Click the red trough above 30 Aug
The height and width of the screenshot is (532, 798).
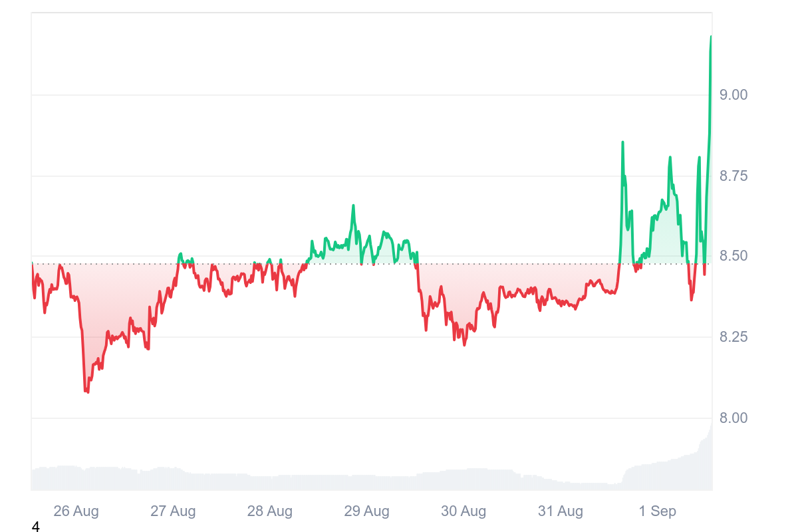click(x=464, y=344)
